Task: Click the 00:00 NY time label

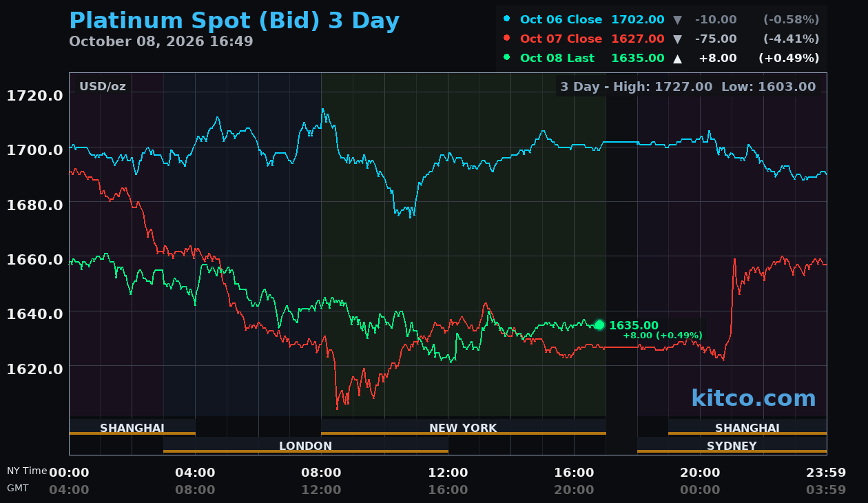Action: pyautogui.click(x=69, y=473)
